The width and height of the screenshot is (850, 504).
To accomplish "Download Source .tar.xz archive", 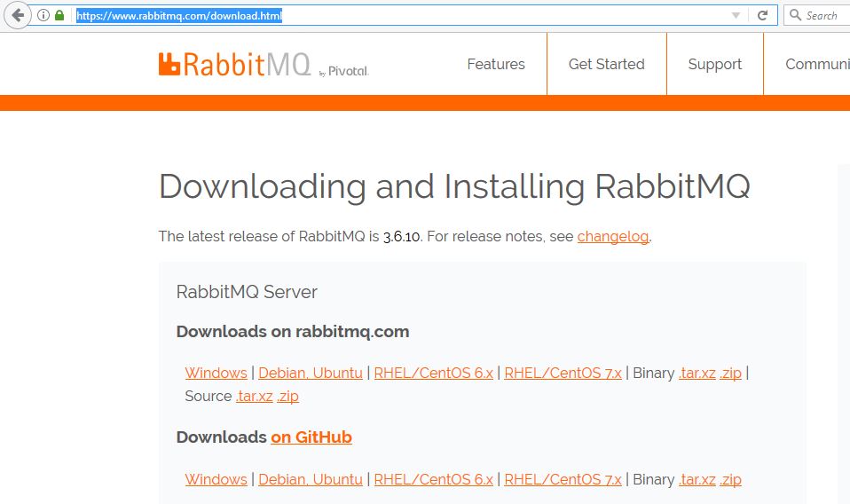I will 255,396.
